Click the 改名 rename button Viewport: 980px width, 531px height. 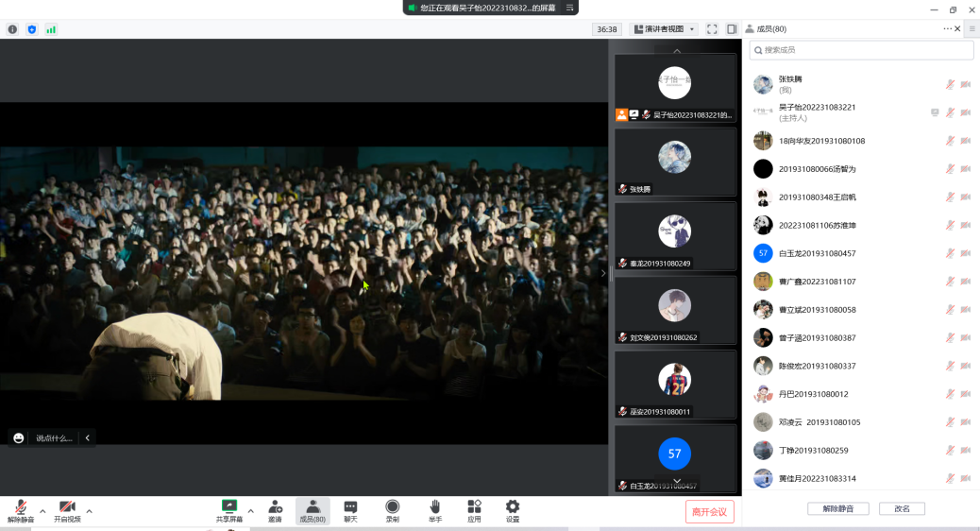(x=902, y=508)
